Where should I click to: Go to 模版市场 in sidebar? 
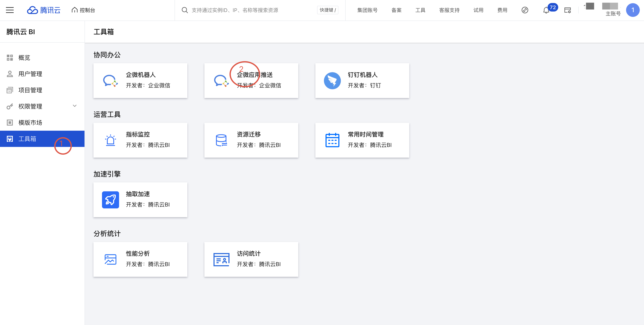(x=30, y=123)
